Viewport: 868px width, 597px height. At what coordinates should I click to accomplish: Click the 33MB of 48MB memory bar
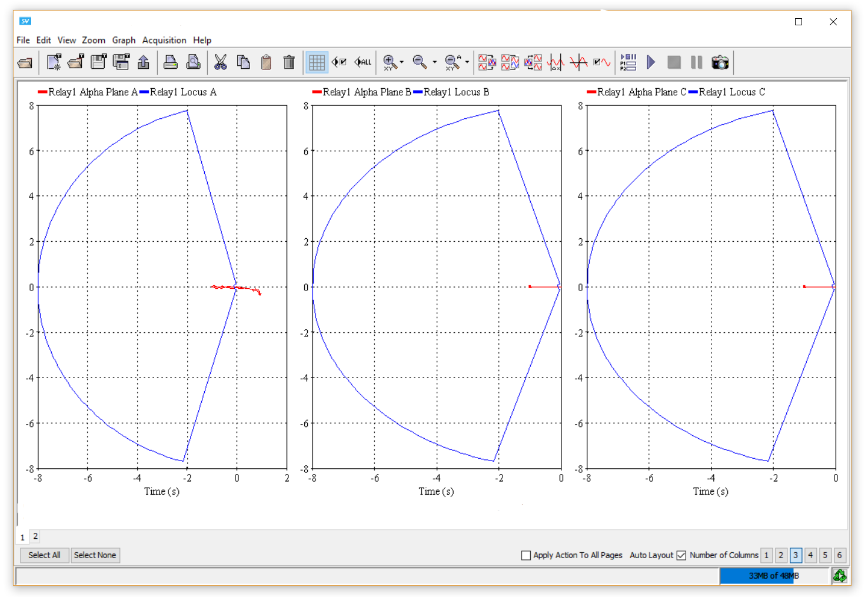[773, 576]
